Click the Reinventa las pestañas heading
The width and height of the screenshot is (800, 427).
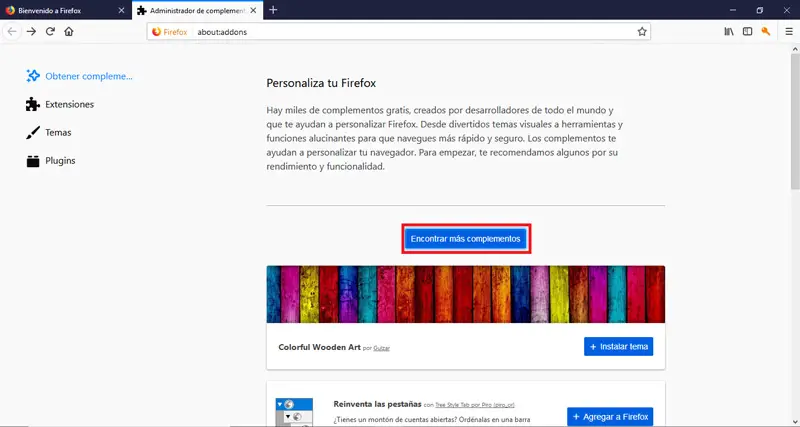[x=377, y=404]
